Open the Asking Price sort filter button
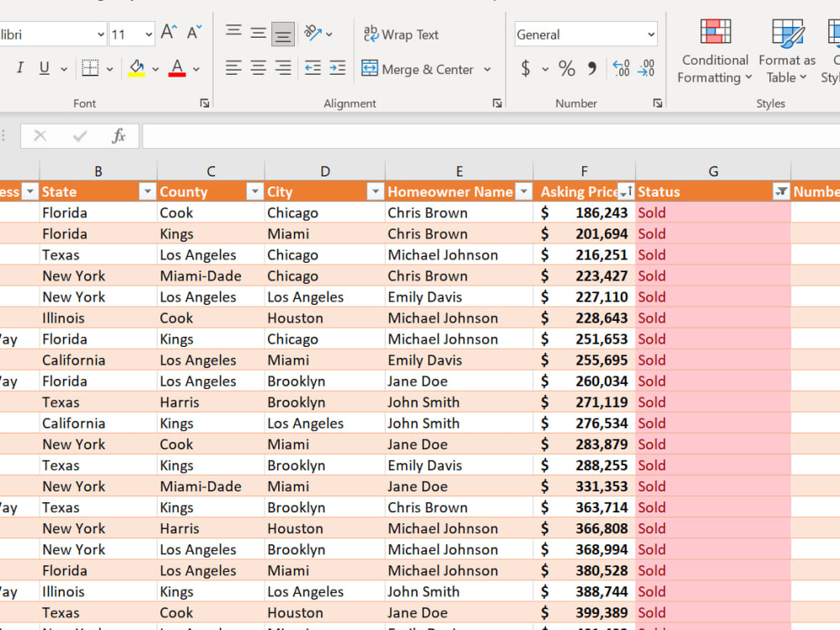 click(626, 192)
